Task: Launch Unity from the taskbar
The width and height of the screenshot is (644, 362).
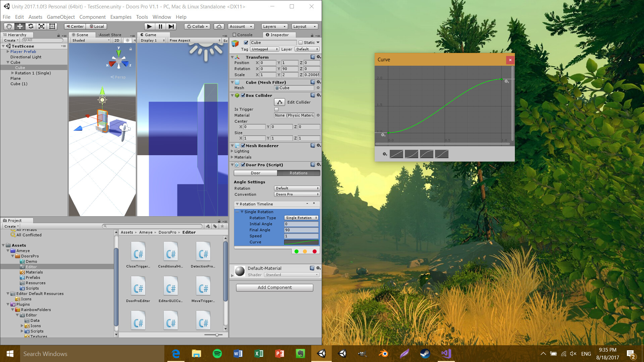Action: (321, 354)
